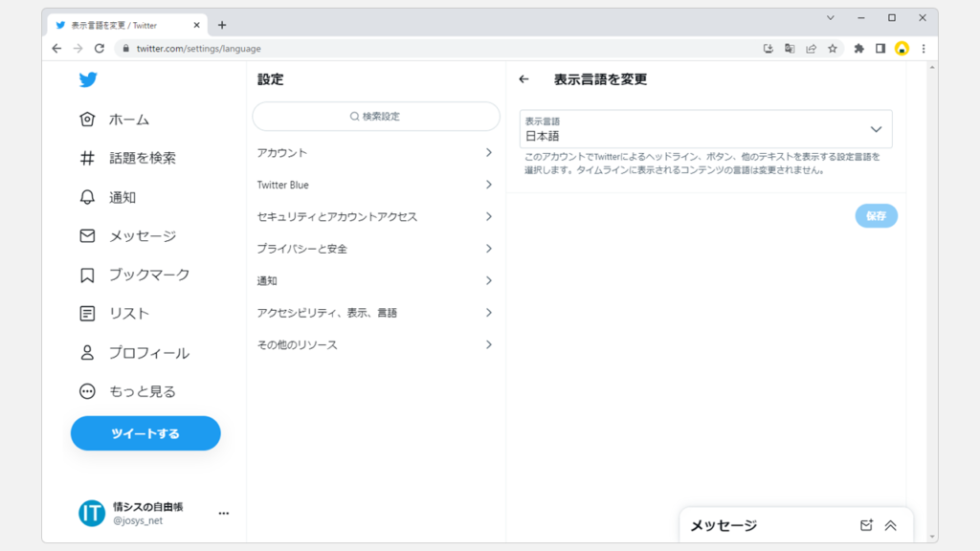Expand the メッセージ drawer with double chevron
Viewport: 980px width, 551px height.
tap(890, 525)
